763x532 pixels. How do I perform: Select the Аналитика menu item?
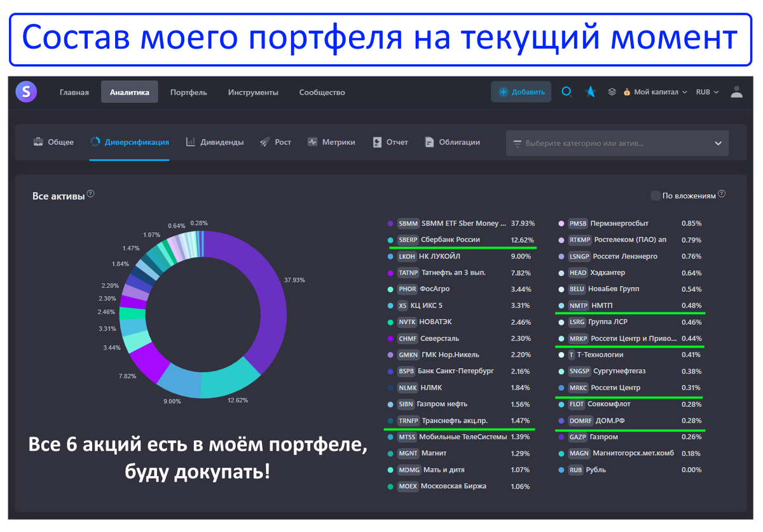point(130,92)
